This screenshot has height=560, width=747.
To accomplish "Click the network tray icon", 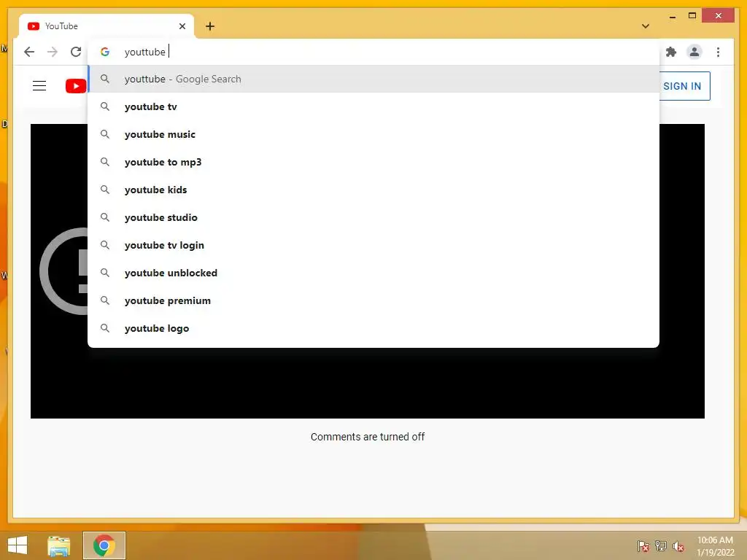I will coord(661,546).
